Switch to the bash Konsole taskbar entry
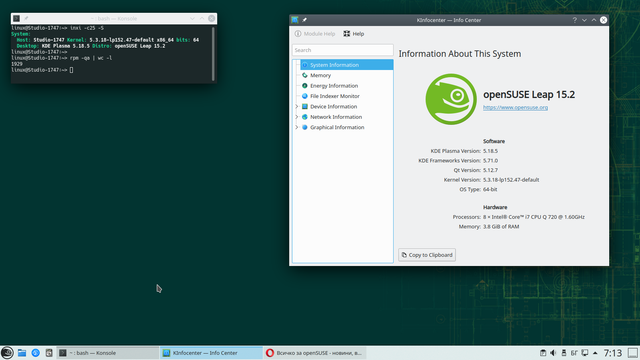The width and height of the screenshot is (640, 360). point(108,353)
